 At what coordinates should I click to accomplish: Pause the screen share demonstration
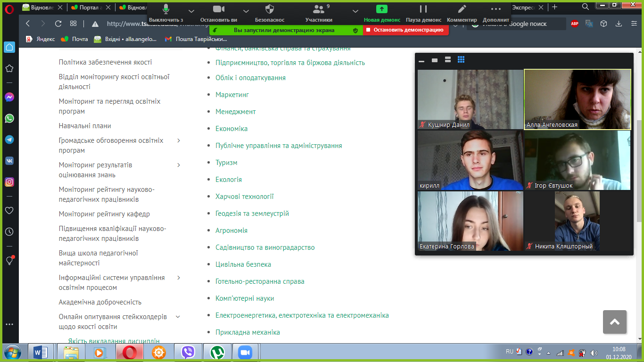coord(423,9)
